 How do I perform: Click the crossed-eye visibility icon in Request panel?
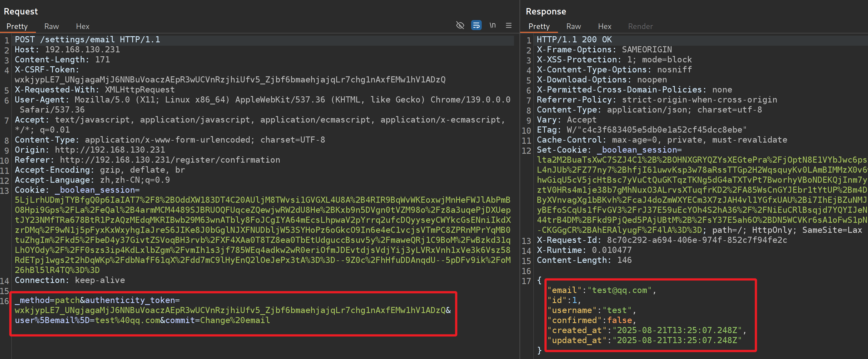[x=460, y=26]
